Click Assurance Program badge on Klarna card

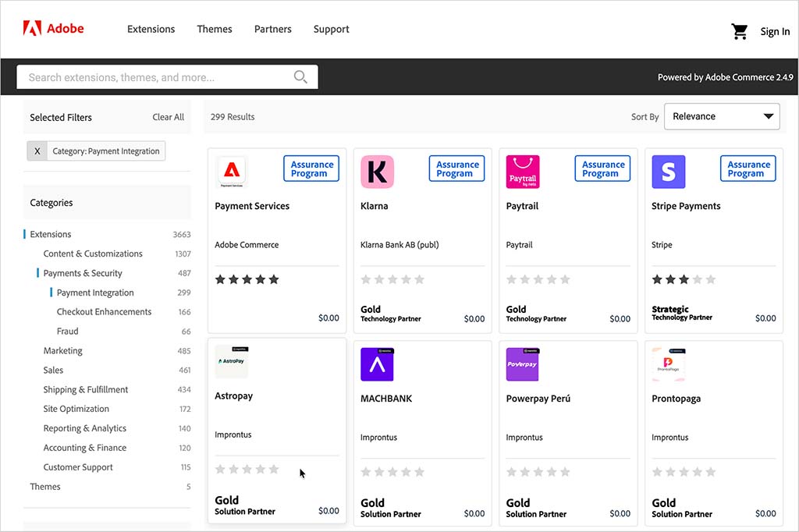tap(457, 168)
